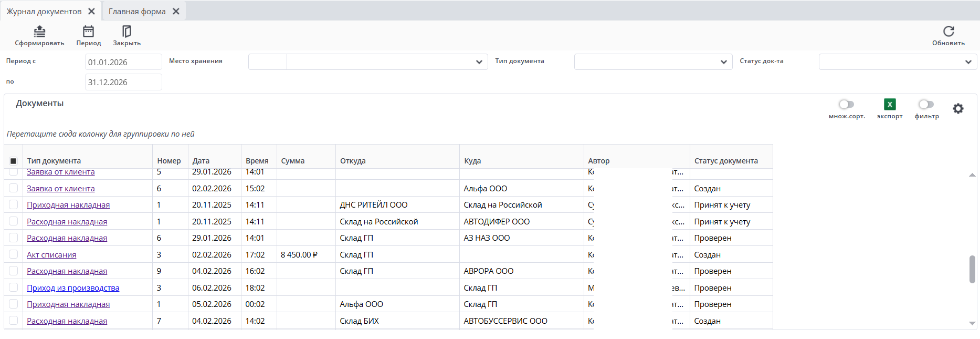
Task: Expand the Место хранения dropdown
Action: point(479,62)
